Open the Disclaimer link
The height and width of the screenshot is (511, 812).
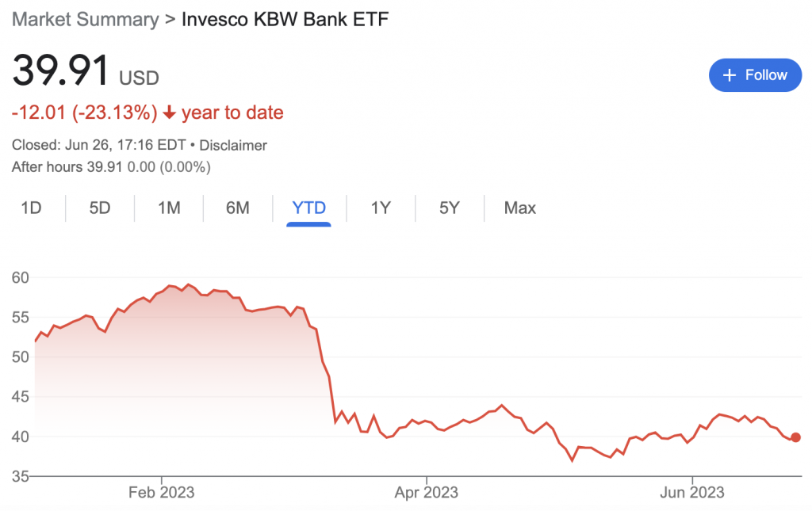(233, 145)
